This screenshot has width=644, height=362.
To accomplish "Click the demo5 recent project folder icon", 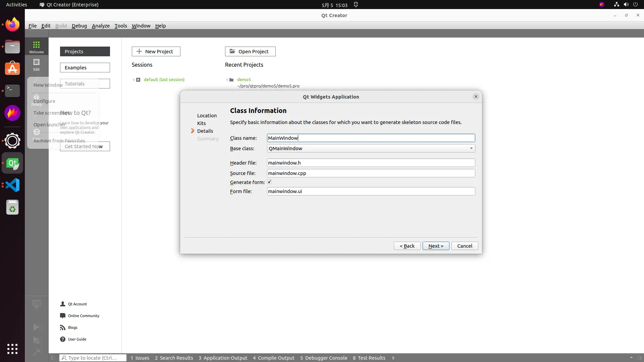I will [231, 80].
